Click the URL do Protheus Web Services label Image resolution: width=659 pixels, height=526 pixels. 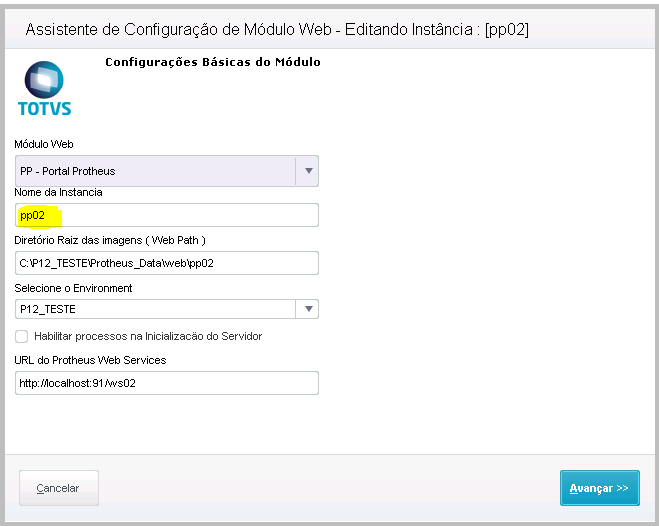pos(90,360)
